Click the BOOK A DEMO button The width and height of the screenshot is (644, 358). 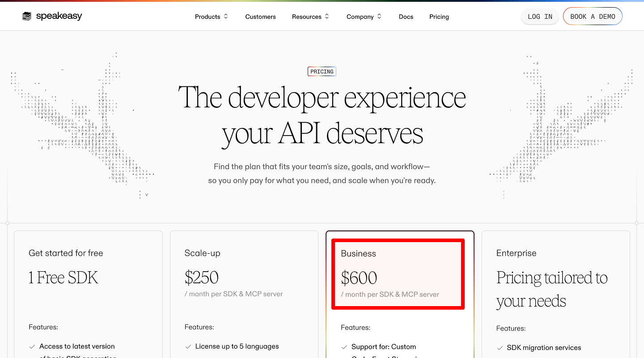pos(592,16)
